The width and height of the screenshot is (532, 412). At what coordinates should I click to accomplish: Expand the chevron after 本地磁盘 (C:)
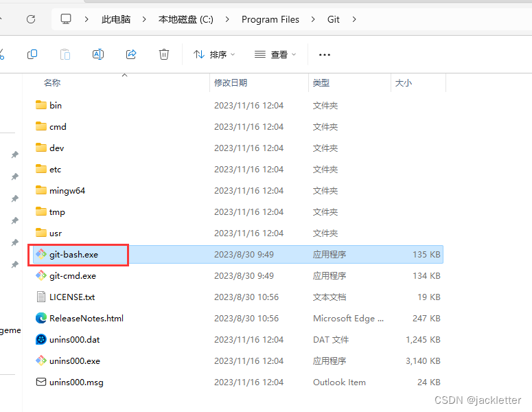(227, 19)
